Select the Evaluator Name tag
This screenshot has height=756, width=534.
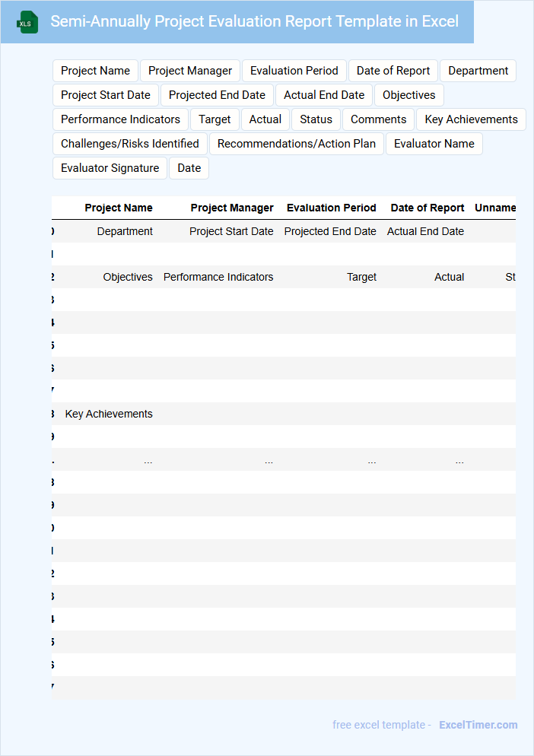pyautogui.click(x=434, y=144)
